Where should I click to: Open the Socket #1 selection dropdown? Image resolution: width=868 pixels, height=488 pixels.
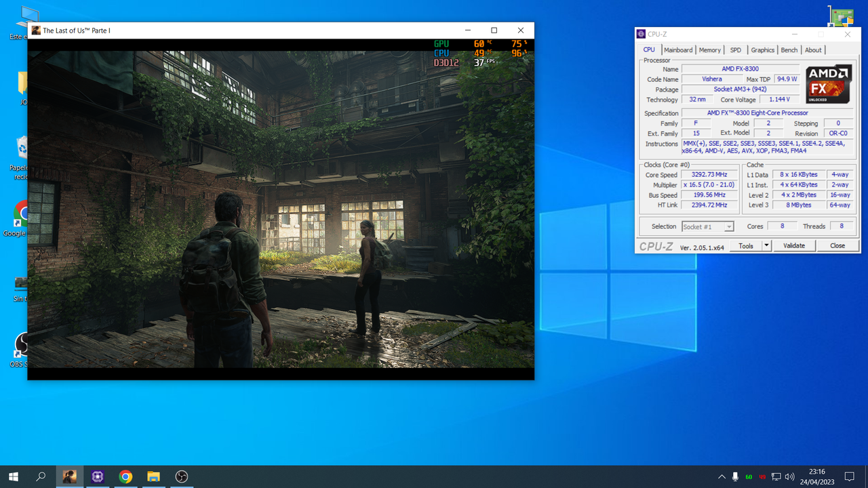coord(707,226)
